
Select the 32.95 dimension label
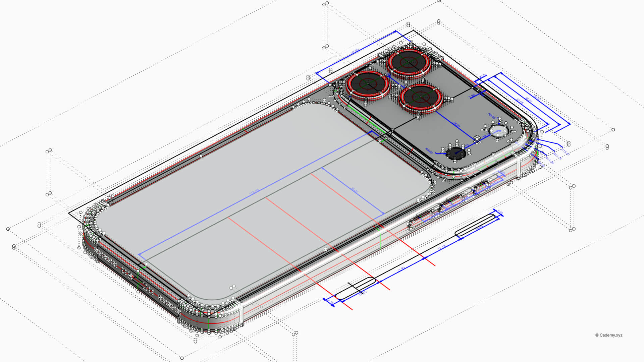(520, 102)
